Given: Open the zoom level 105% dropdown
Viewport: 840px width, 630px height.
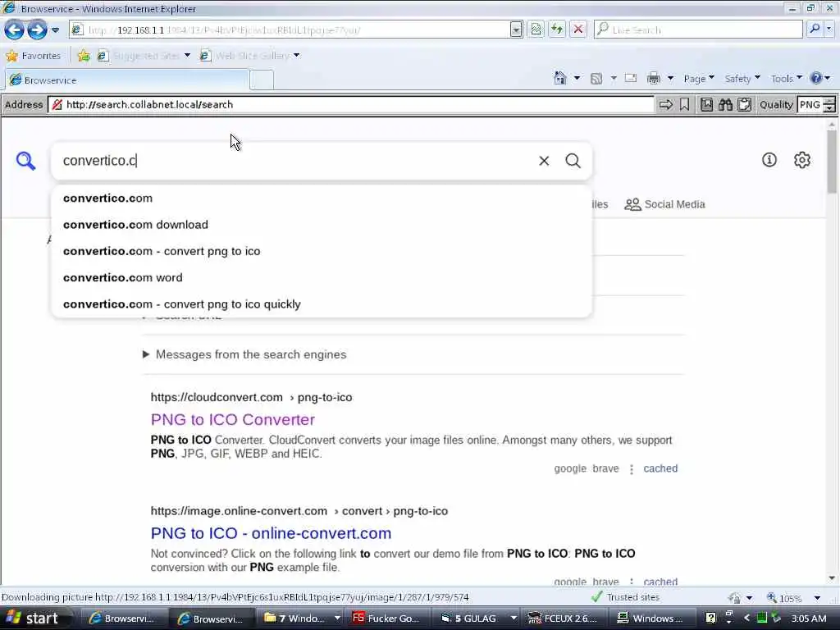Looking at the screenshot, I should (x=818, y=598).
